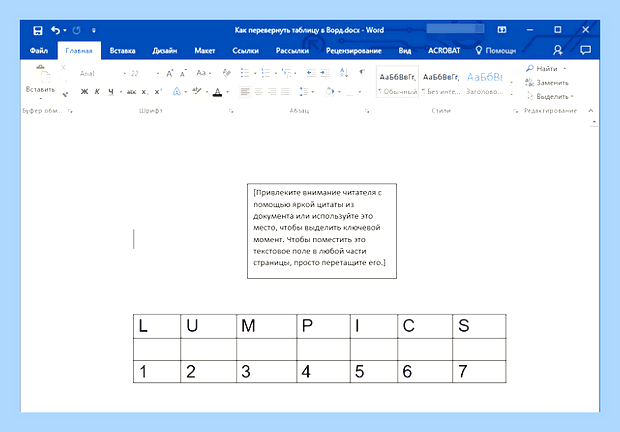Click the user account icon
The width and height of the screenshot is (620, 432).
coord(558,50)
